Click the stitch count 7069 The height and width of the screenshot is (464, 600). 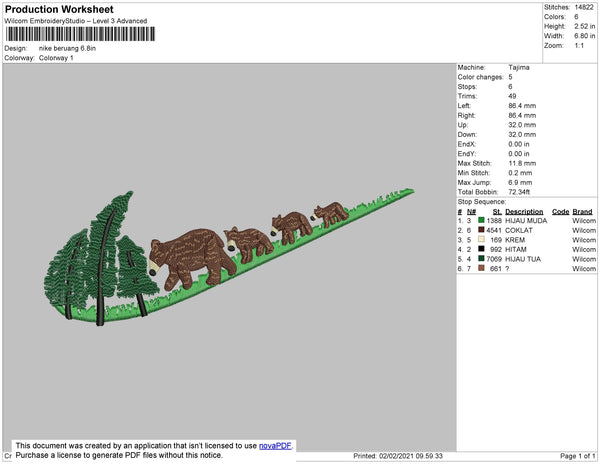click(x=494, y=259)
